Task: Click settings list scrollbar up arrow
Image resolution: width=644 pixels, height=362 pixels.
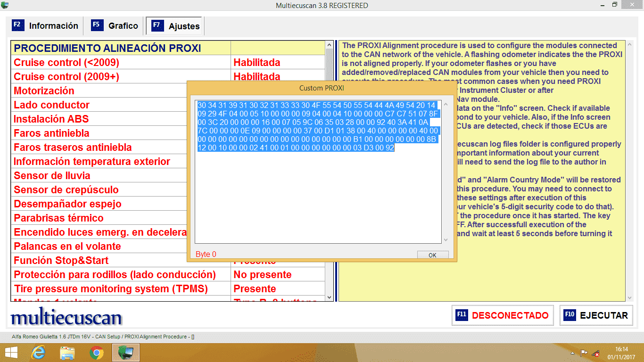Action: click(x=330, y=45)
